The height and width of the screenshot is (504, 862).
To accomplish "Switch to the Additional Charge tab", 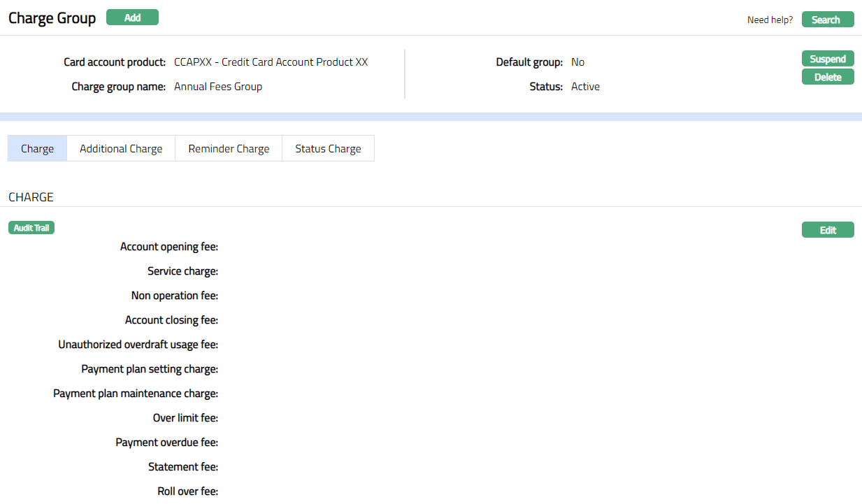I will click(121, 148).
